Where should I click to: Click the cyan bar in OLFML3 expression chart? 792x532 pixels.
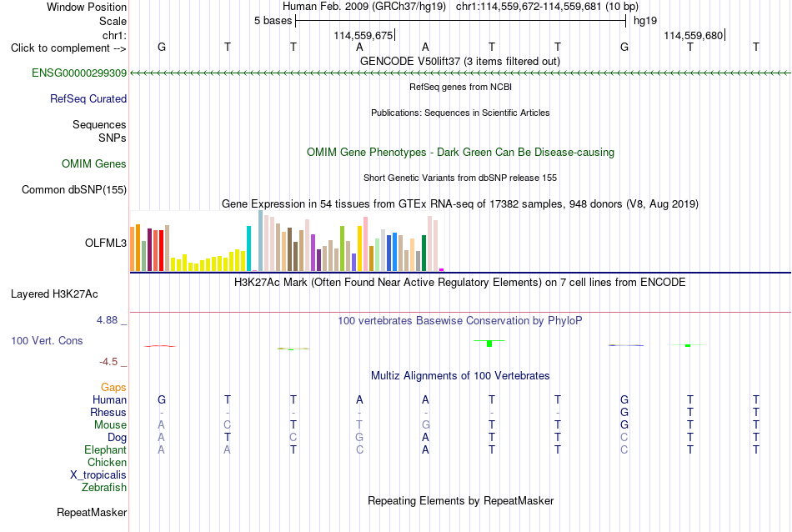point(248,248)
